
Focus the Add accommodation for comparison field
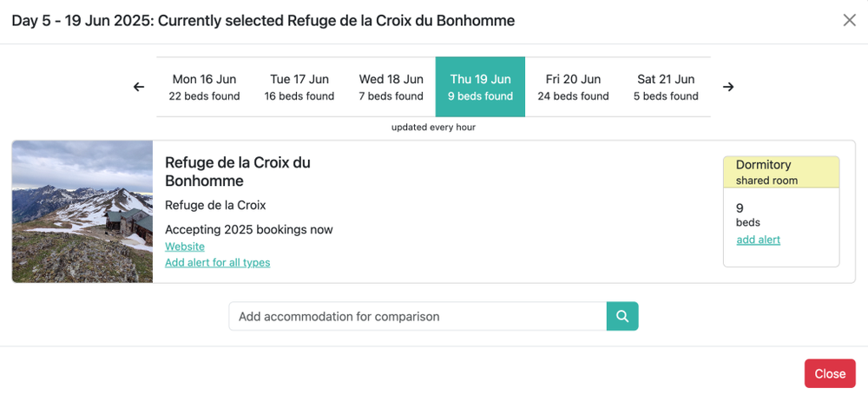pos(418,317)
